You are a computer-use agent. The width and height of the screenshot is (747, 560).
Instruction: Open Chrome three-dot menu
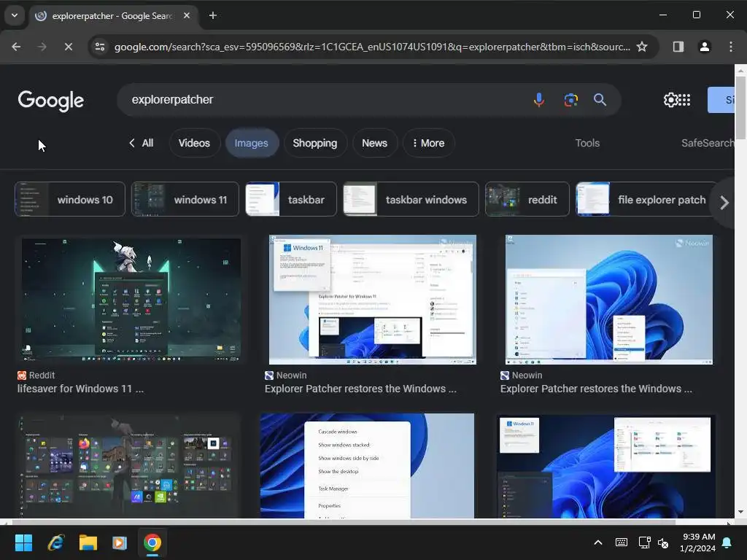730,47
